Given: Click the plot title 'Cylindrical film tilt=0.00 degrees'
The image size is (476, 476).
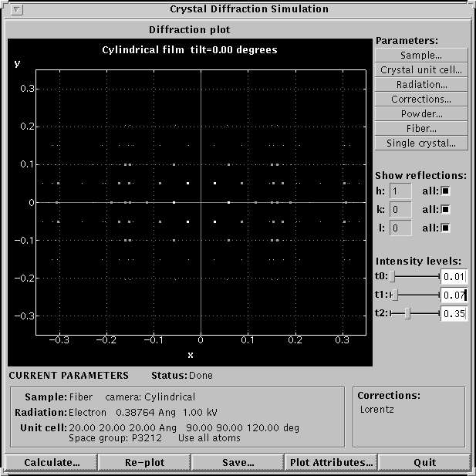Looking at the screenshot, I should [x=190, y=50].
